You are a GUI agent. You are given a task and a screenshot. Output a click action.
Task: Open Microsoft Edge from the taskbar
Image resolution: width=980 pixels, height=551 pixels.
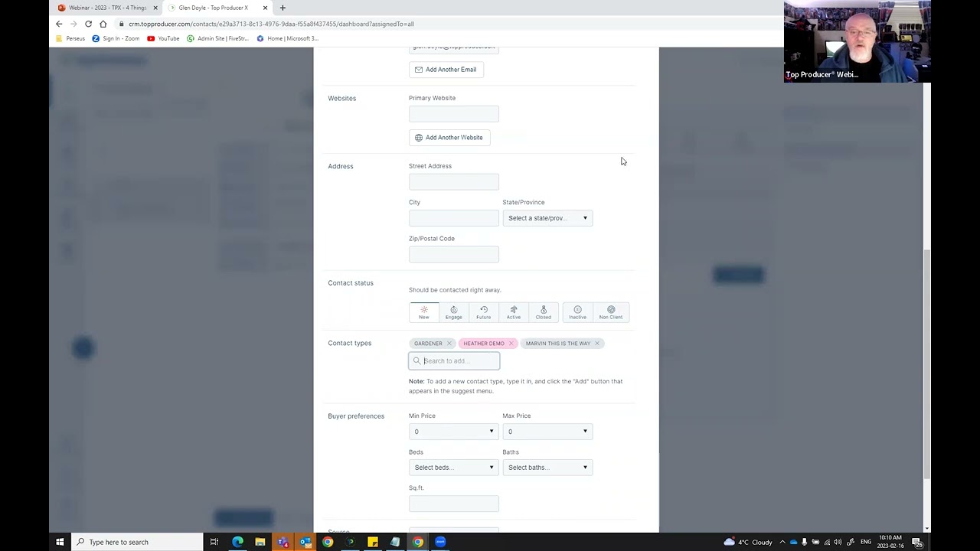pos(237,542)
